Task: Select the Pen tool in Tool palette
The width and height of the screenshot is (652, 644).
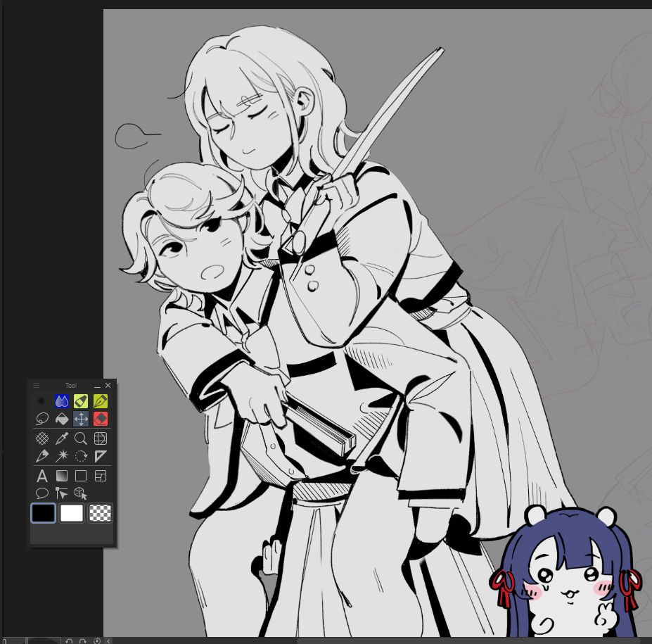Action: [101, 401]
